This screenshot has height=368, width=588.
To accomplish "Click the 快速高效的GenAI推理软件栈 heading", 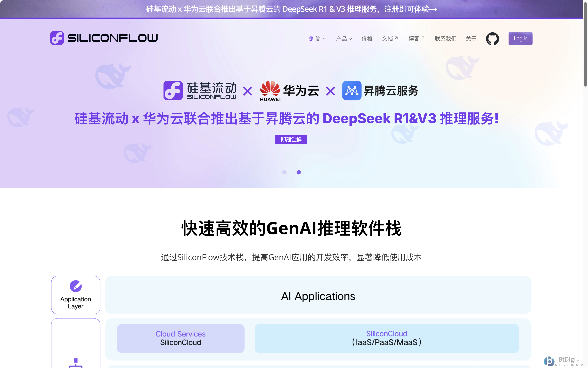I will (291, 228).
